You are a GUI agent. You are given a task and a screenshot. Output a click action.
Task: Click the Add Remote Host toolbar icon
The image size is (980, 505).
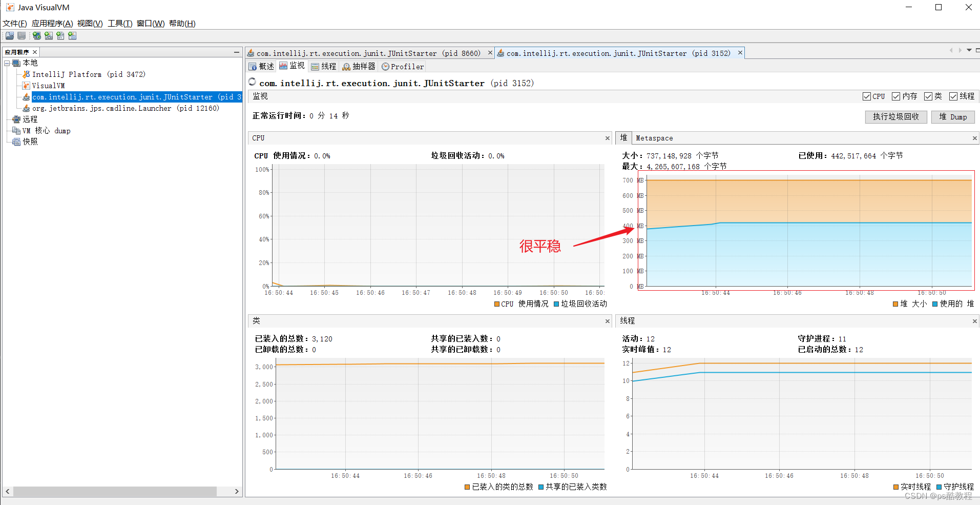tap(36, 35)
